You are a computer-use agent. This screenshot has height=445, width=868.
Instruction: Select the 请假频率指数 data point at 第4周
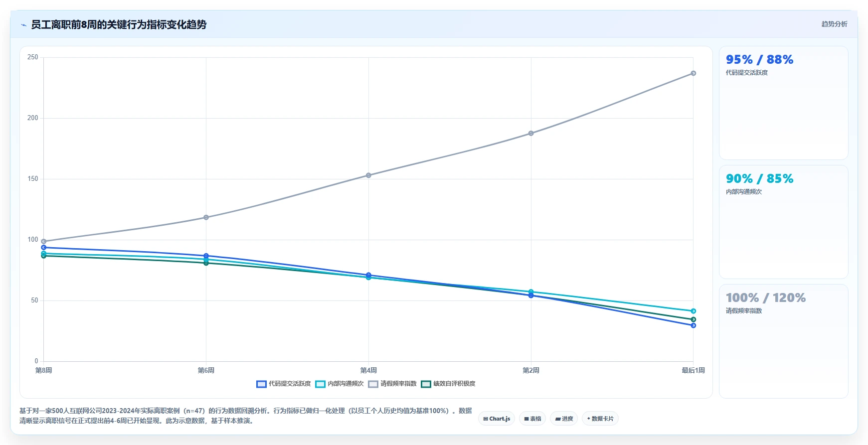[368, 175]
